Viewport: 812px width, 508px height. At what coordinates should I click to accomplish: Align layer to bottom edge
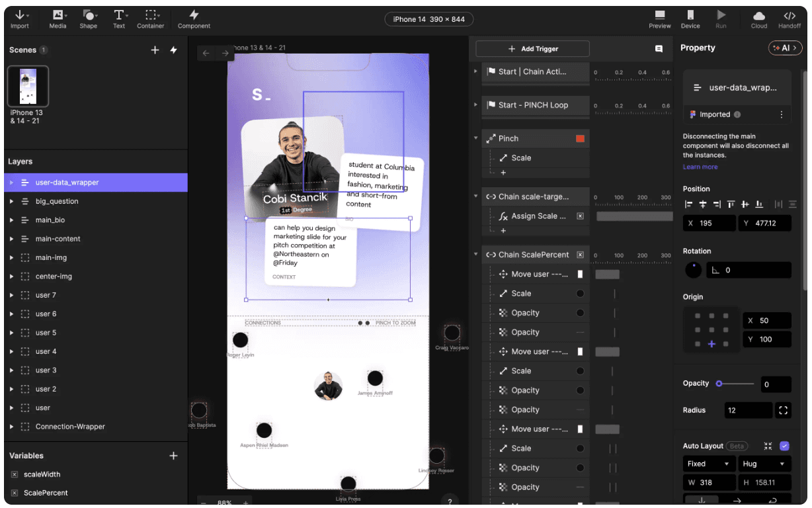click(759, 204)
